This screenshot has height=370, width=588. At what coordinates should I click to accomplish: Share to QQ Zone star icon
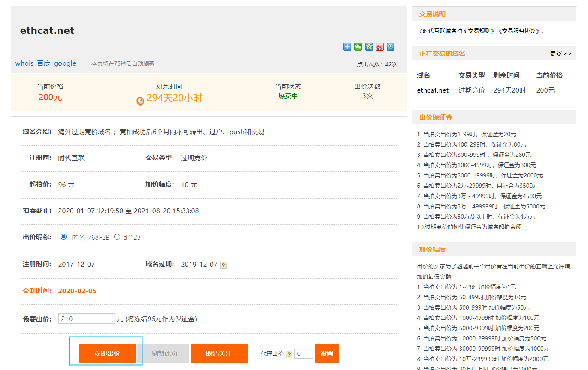point(369,47)
